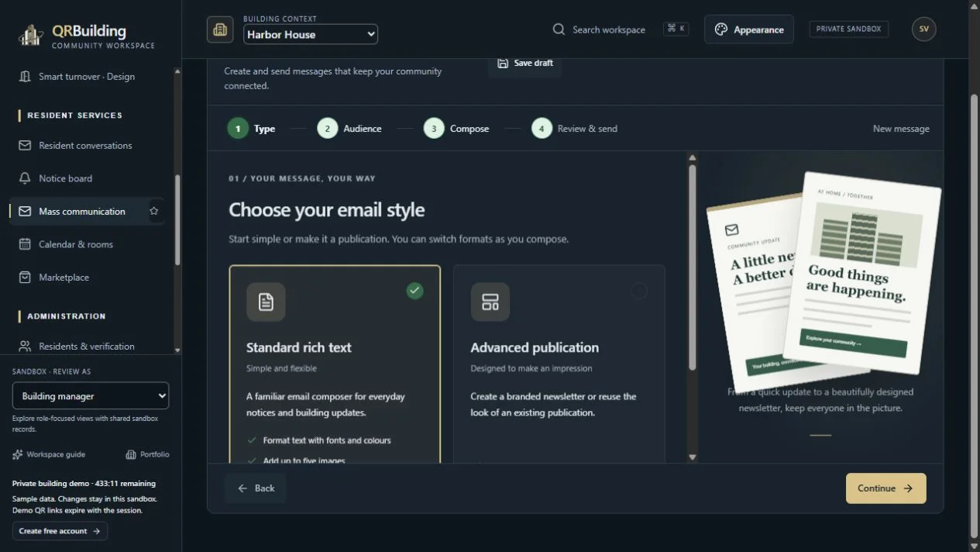
Task: Click the Private Sandbox badge
Action: tap(848, 29)
